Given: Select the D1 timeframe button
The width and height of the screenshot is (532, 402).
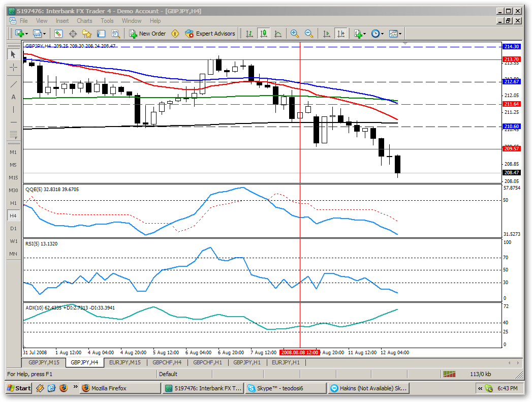Looking at the screenshot, I should [13, 228].
